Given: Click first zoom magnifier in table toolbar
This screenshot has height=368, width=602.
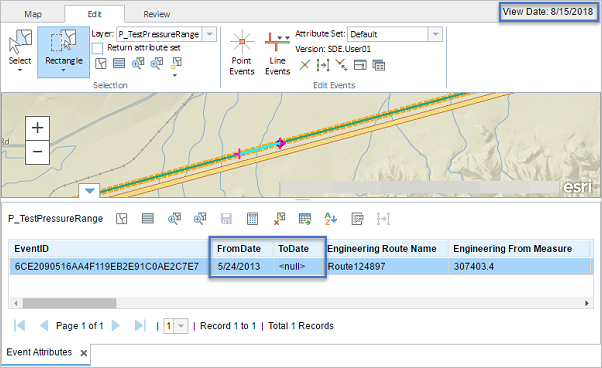Looking at the screenshot, I should point(174,219).
